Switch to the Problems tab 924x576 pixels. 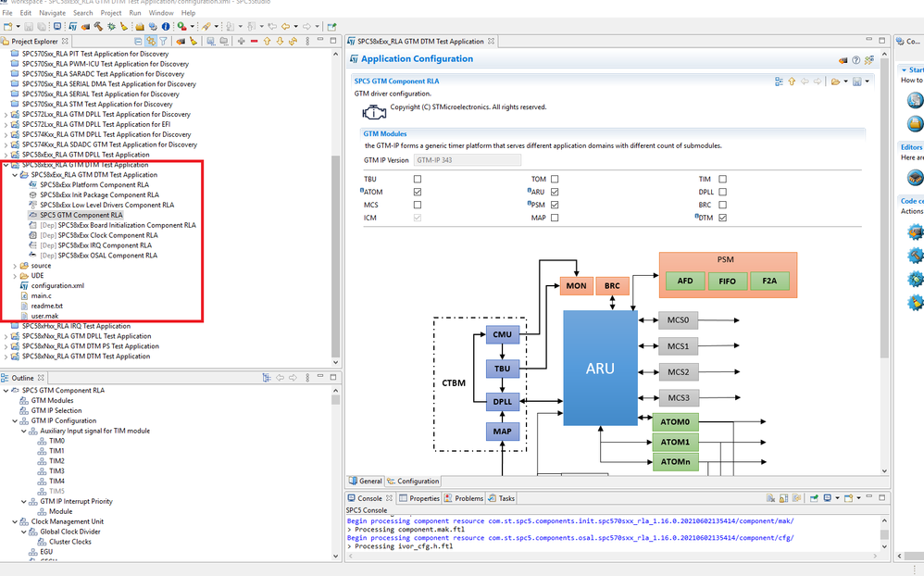(464, 498)
